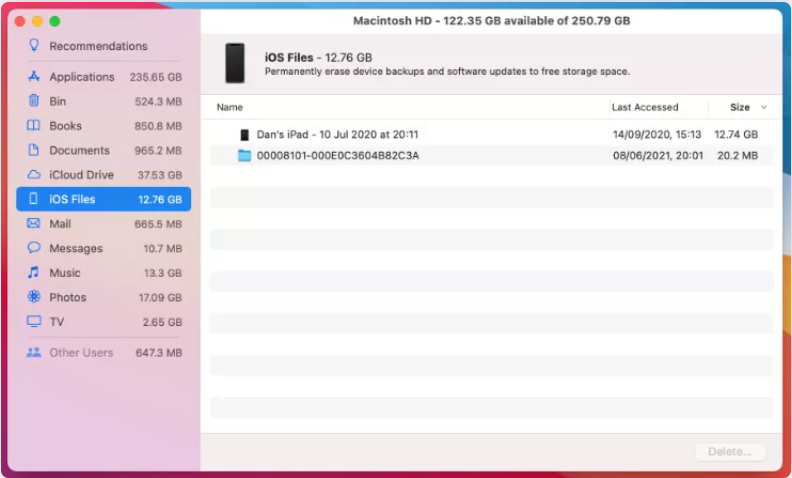Click the blue folder icon for 00008101 entry

coord(244,155)
